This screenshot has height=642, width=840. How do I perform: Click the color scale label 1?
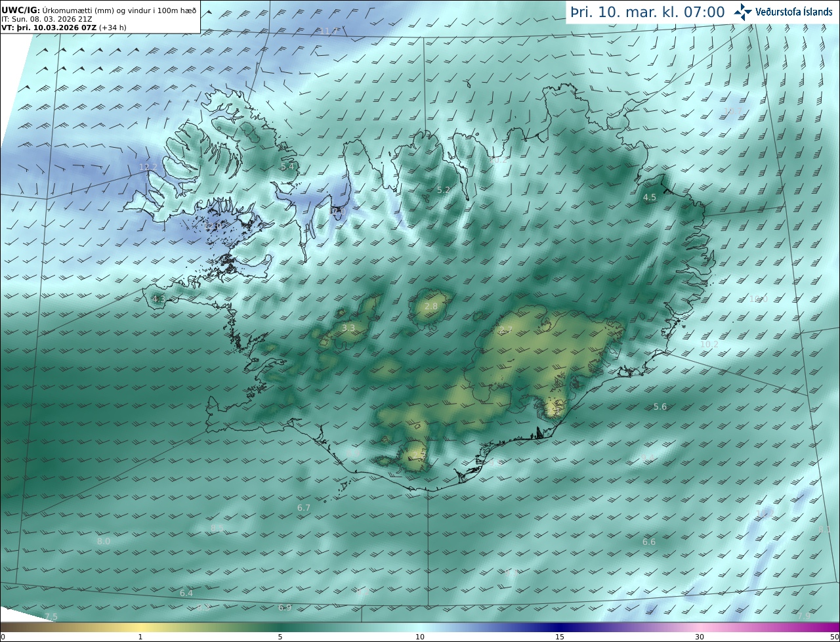pyautogui.click(x=140, y=637)
